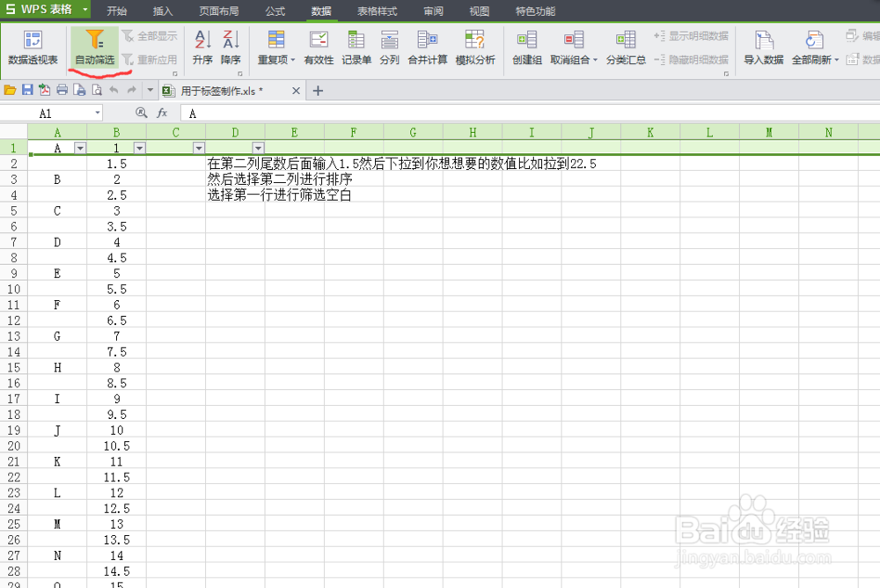Click the text 然后选择第二列进行排序
The width and height of the screenshot is (880, 588).
[280, 180]
